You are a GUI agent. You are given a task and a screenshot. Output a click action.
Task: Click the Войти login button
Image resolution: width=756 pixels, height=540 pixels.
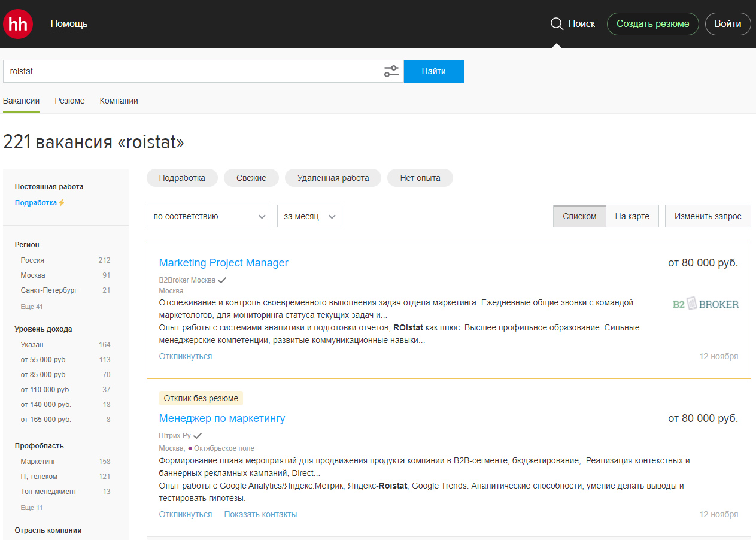click(728, 24)
